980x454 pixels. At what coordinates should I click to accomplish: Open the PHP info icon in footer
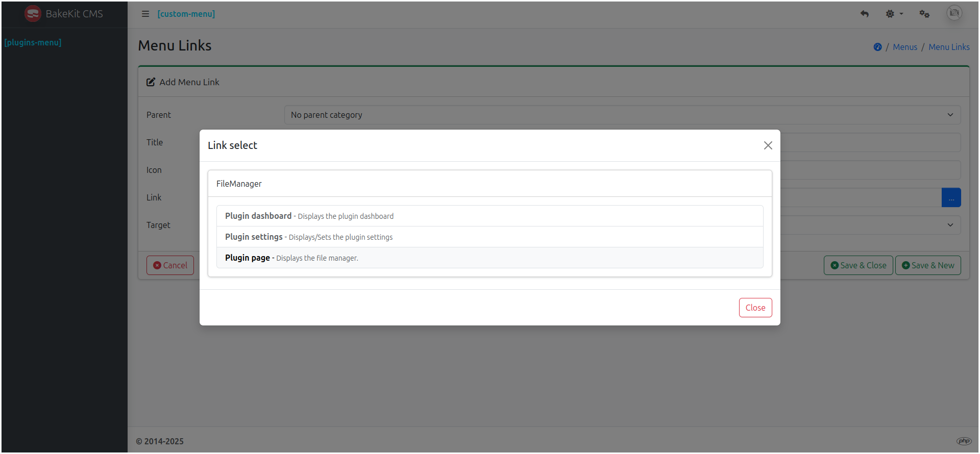click(x=964, y=441)
